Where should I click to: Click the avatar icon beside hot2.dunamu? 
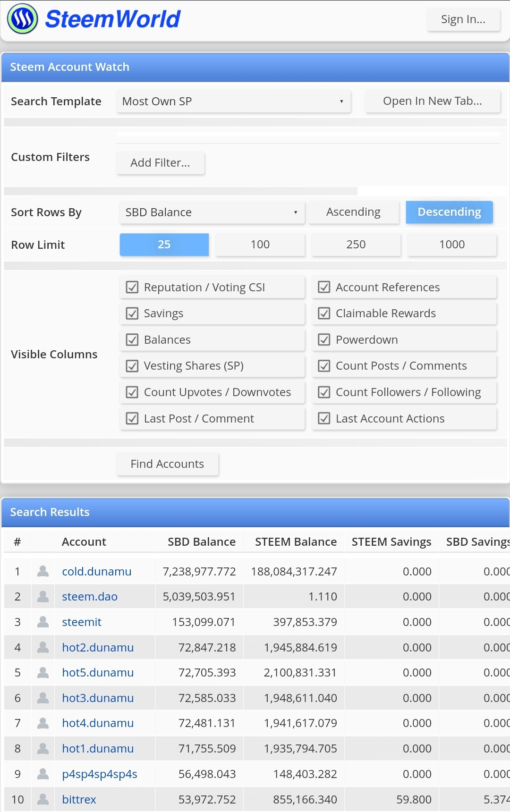click(x=43, y=647)
